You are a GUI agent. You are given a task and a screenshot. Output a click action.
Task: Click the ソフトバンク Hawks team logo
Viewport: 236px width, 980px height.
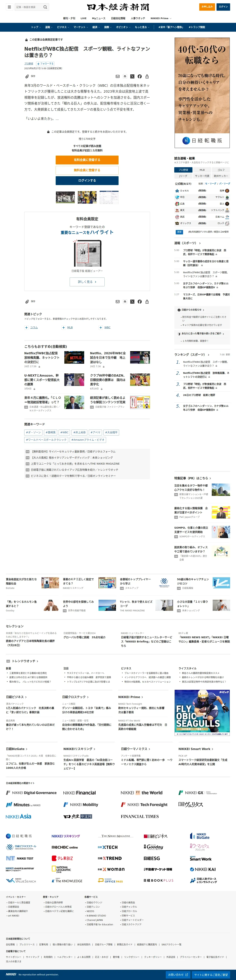coord(227,210)
